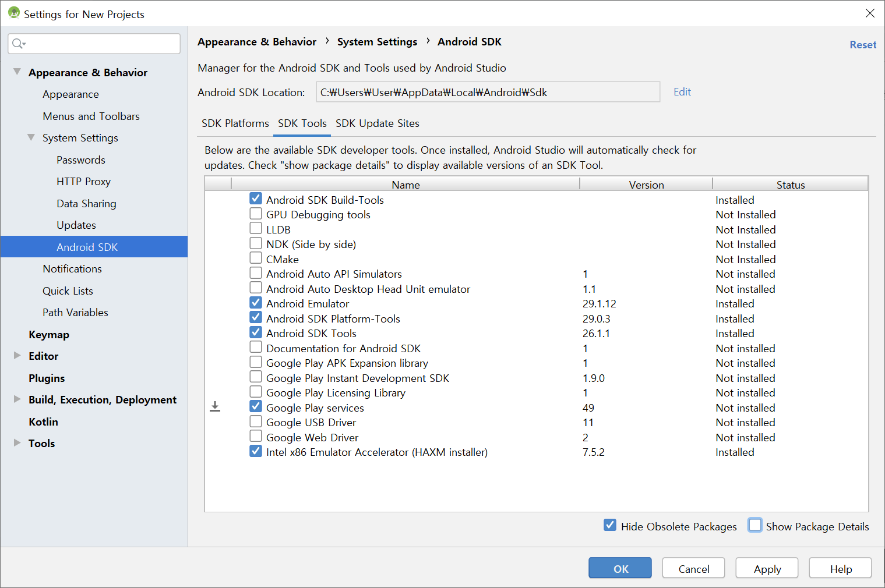Click the Android SDK Location path field
The height and width of the screenshot is (588, 885).
click(x=488, y=92)
